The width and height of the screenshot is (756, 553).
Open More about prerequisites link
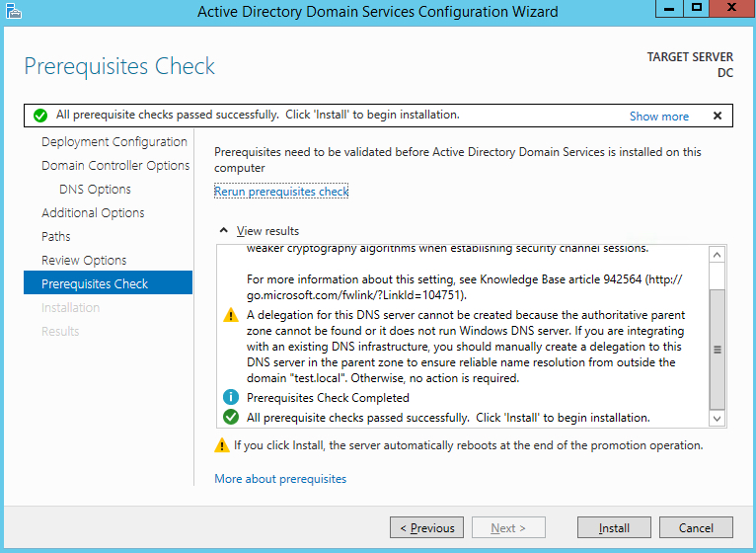pos(280,479)
